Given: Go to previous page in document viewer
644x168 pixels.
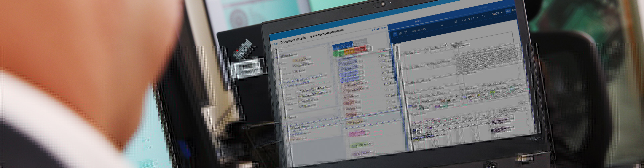Looking at the screenshot, I should click(x=462, y=20).
